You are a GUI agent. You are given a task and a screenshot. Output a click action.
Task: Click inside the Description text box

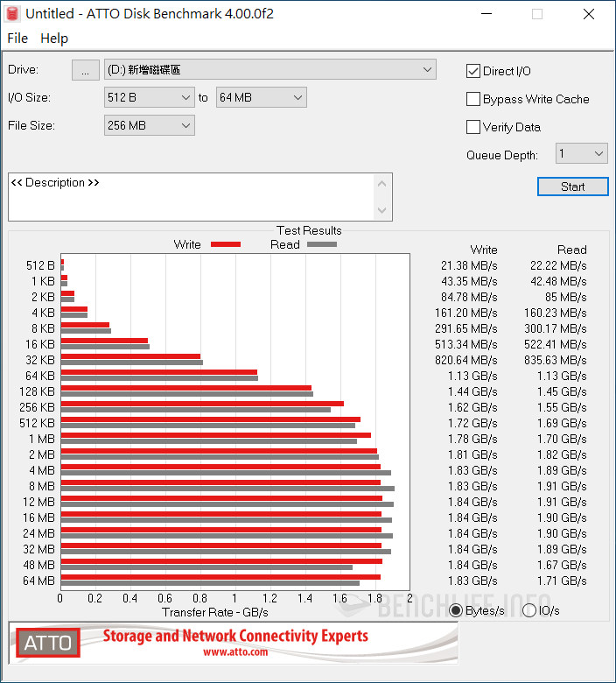(192, 197)
